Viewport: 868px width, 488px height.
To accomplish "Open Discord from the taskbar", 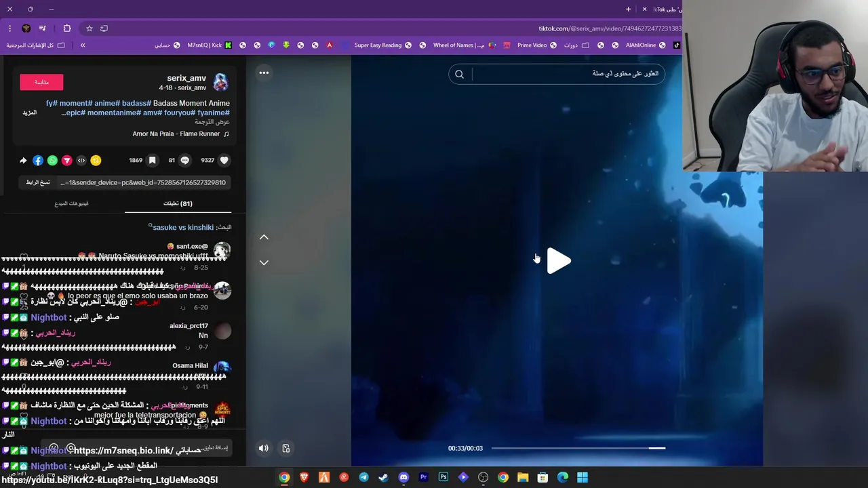I will tap(403, 477).
